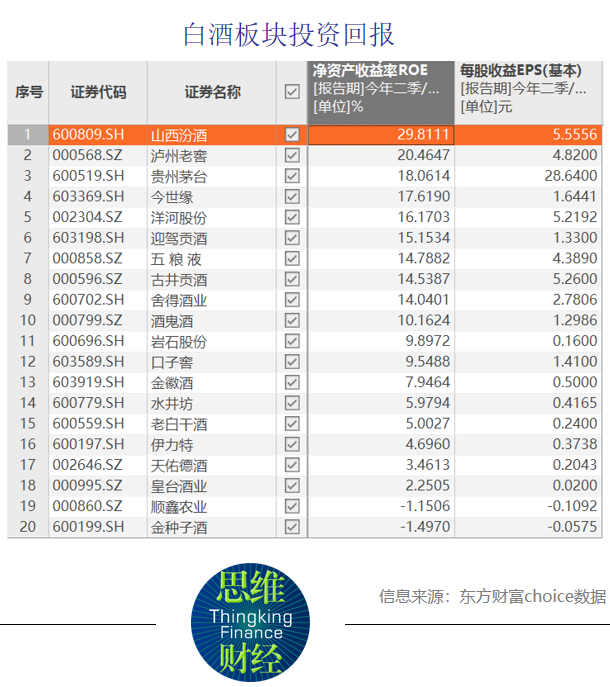The height and width of the screenshot is (687, 610).
Task: Toggle the checkbox in the 贵州茅台 row
Action: (x=292, y=176)
